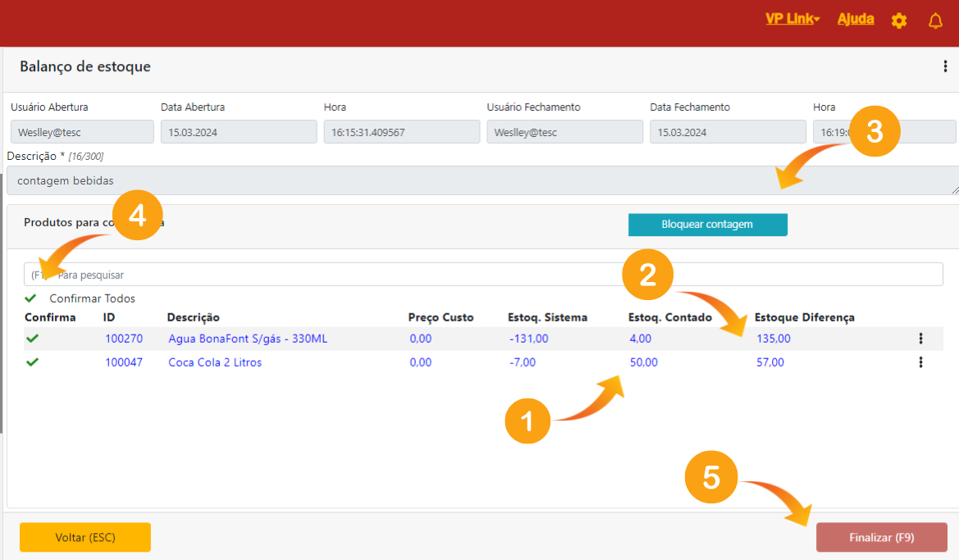Viewport: 959px width, 560px height.
Task: Select counted stock value 4,00
Action: (x=640, y=339)
